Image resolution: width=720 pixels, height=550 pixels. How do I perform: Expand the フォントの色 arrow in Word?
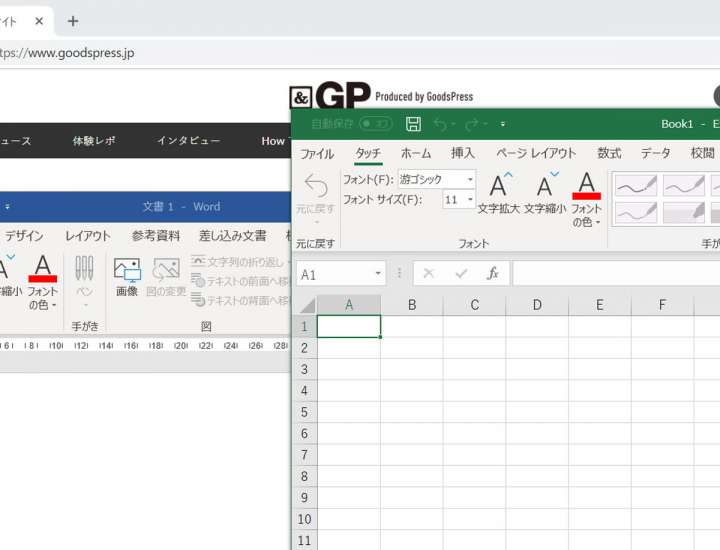point(54,305)
